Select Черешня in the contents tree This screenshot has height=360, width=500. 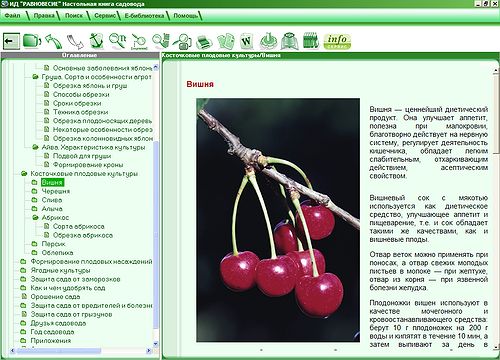coord(56,191)
